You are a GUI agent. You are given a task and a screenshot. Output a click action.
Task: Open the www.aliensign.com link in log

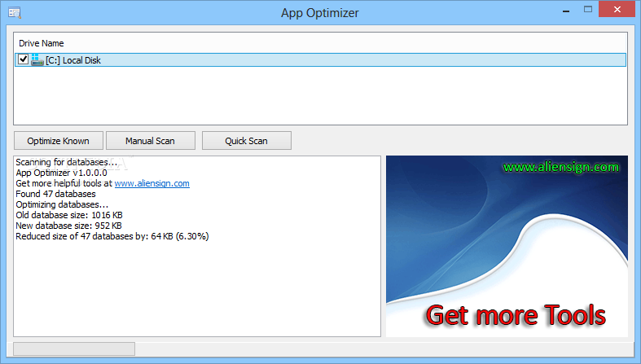click(x=152, y=183)
